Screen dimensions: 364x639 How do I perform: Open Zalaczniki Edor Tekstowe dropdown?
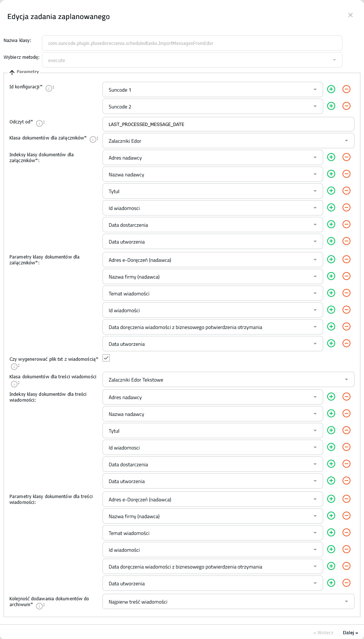228,379
